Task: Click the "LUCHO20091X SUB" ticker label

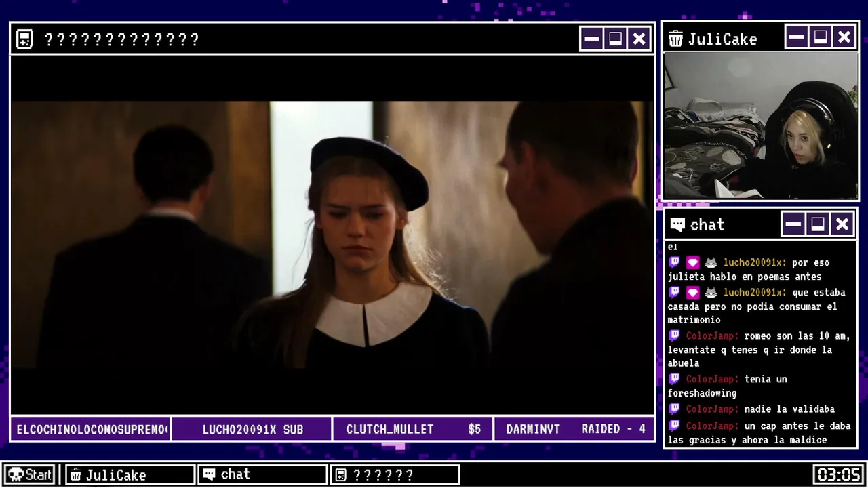Action: coord(252,429)
